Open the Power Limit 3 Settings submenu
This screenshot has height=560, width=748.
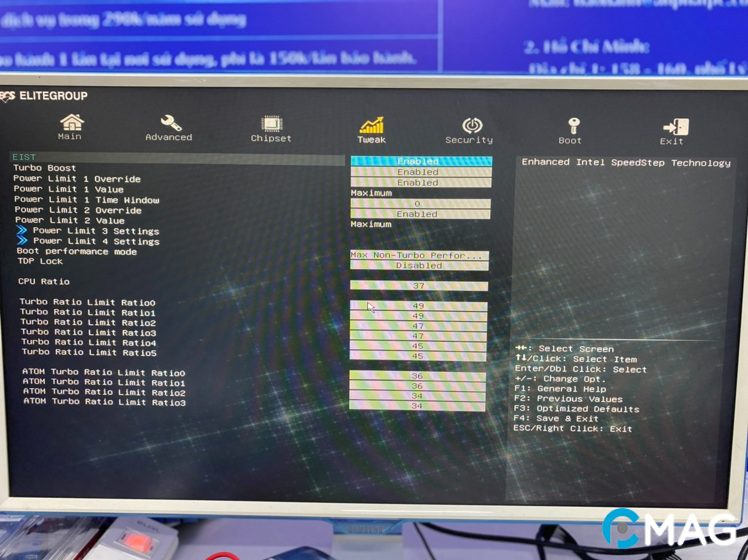96,231
